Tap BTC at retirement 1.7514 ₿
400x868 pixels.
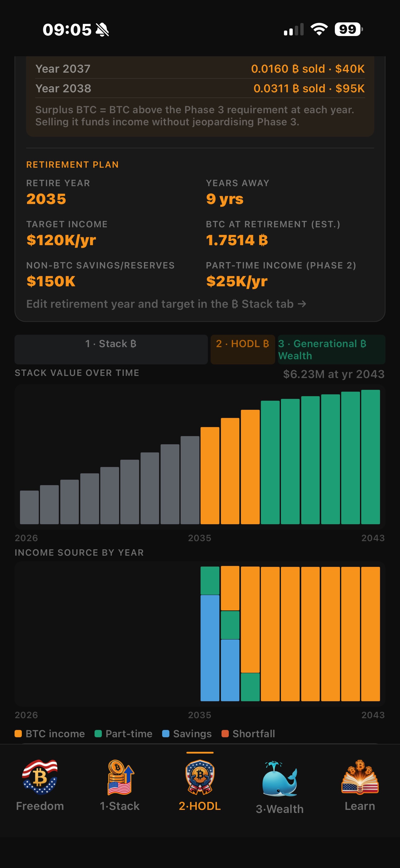[x=237, y=240]
